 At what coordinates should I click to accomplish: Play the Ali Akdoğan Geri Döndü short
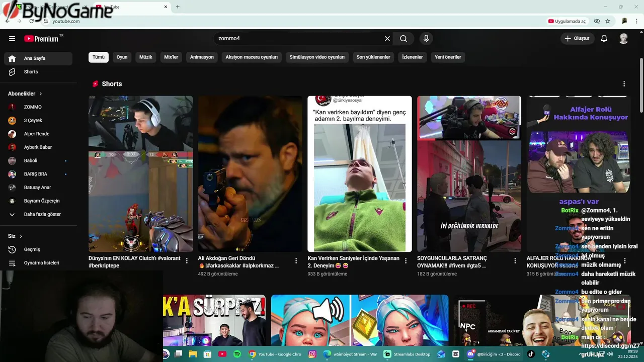click(x=250, y=174)
